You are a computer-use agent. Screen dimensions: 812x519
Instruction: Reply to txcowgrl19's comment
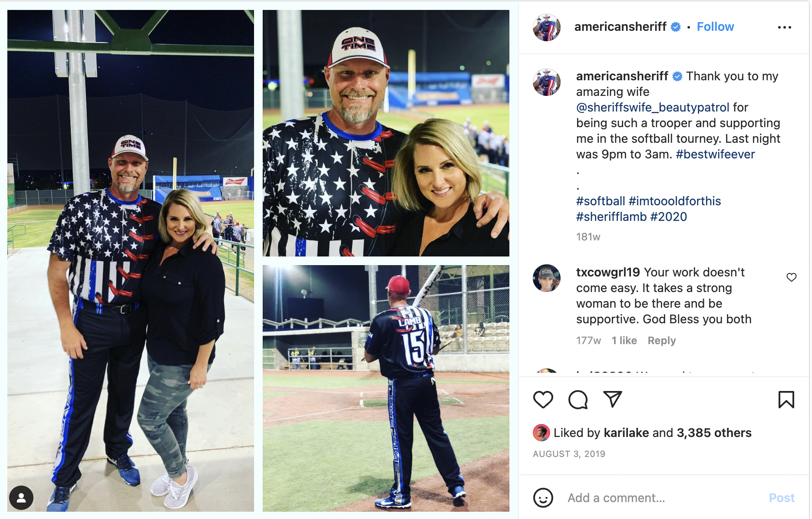(x=661, y=341)
